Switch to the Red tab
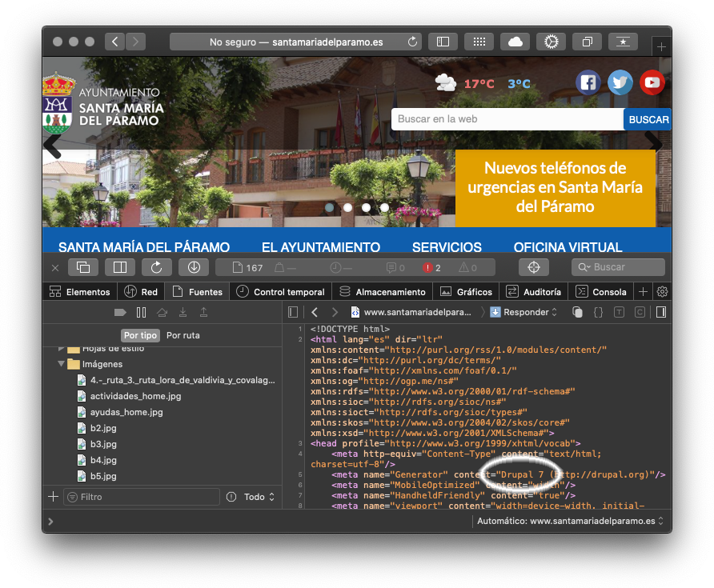Image resolution: width=714 pixels, height=588 pixels. pyautogui.click(x=141, y=292)
